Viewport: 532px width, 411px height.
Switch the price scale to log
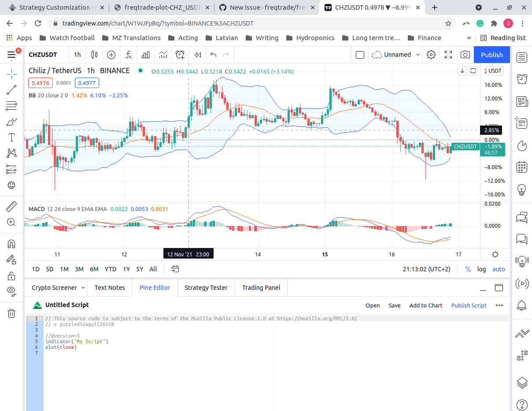click(x=481, y=269)
